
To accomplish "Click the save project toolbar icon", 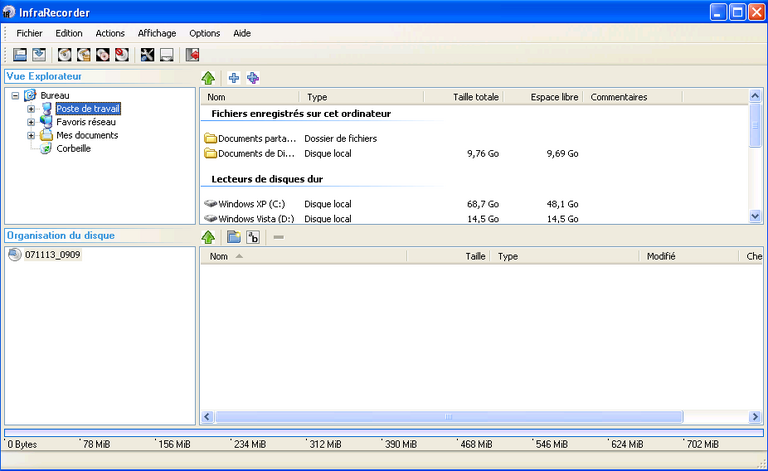I will [39, 54].
